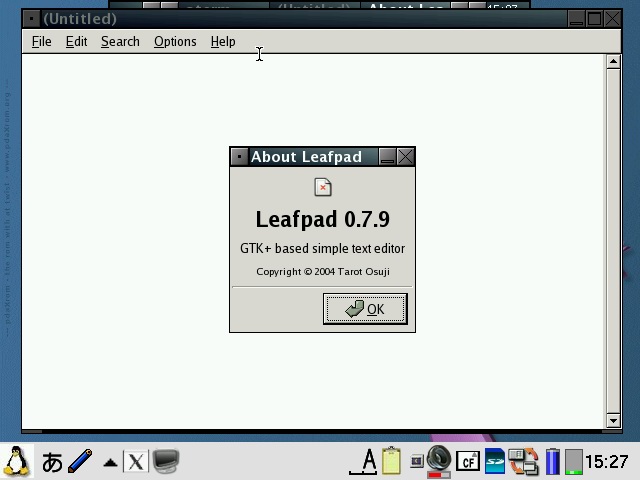Click the SD card tray icon
The width and height of the screenshot is (640, 480).
pyautogui.click(x=494, y=461)
